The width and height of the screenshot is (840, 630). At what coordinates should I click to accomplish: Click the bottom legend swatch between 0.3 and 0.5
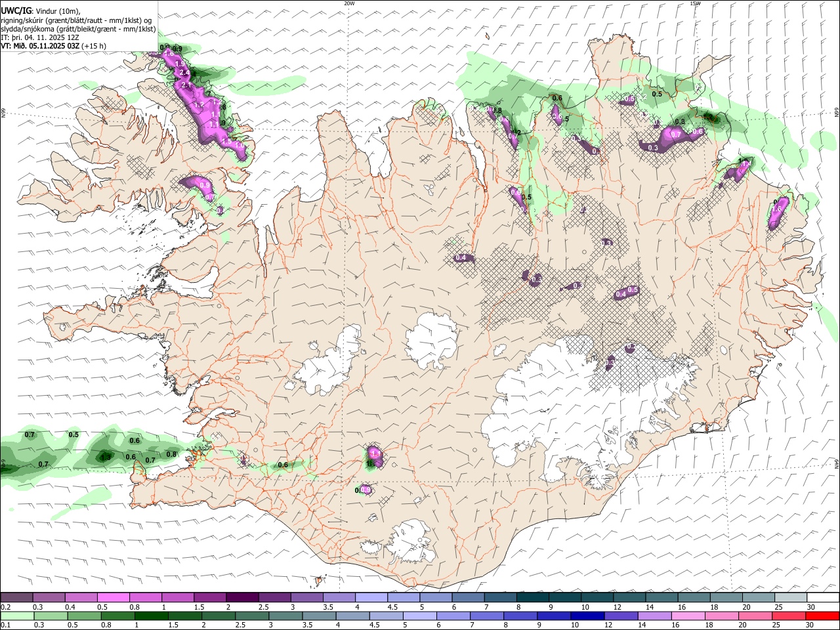pyautogui.click(x=51, y=616)
